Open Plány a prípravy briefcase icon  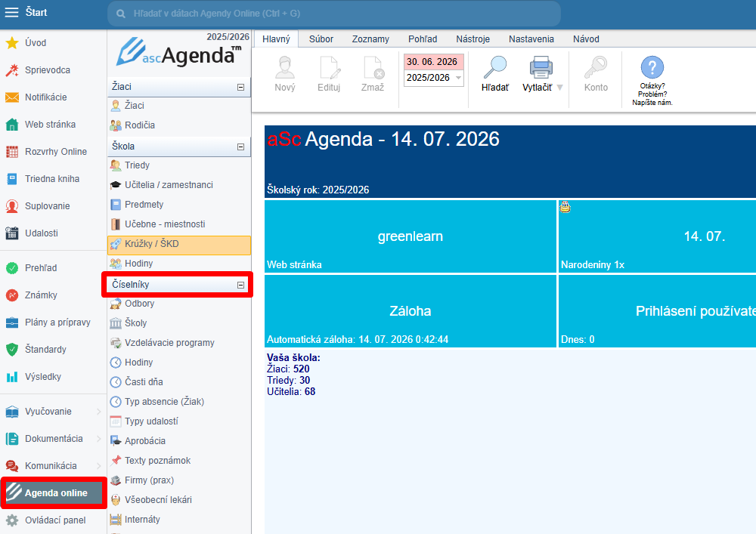coord(12,323)
